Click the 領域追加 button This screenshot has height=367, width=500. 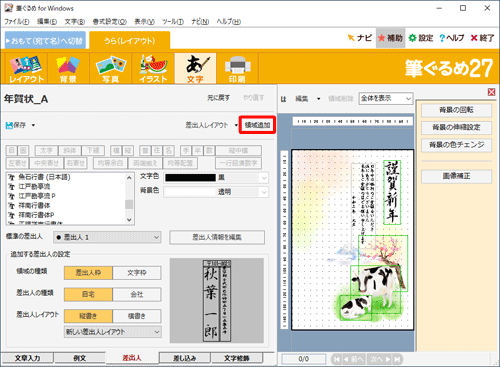257,125
